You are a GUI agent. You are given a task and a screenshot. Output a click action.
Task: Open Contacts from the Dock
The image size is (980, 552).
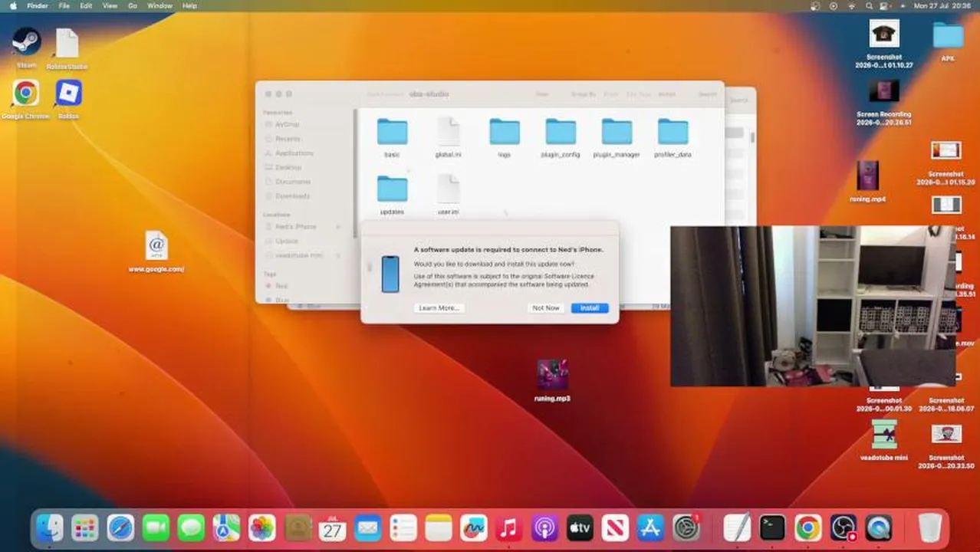tap(298, 527)
